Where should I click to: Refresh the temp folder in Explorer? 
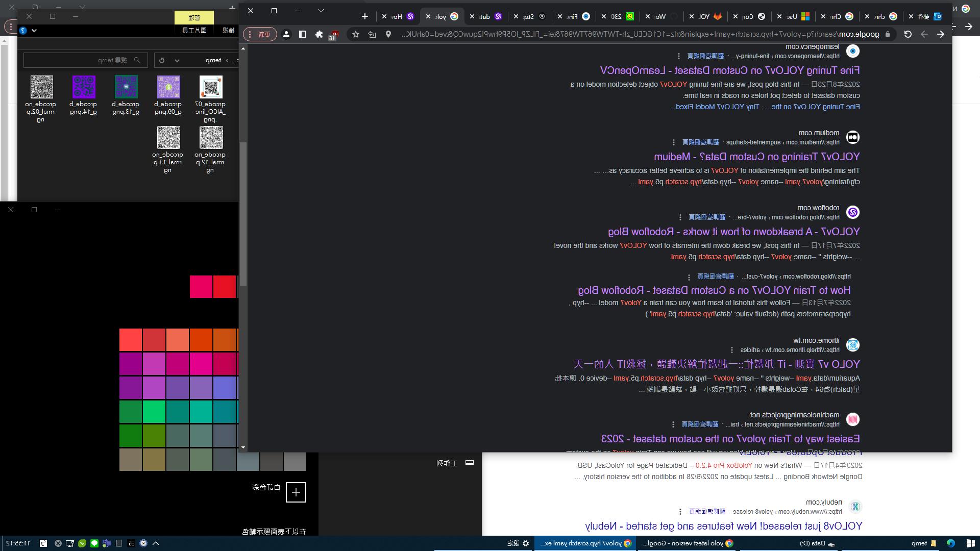pyautogui.click(x=162, y=60)
